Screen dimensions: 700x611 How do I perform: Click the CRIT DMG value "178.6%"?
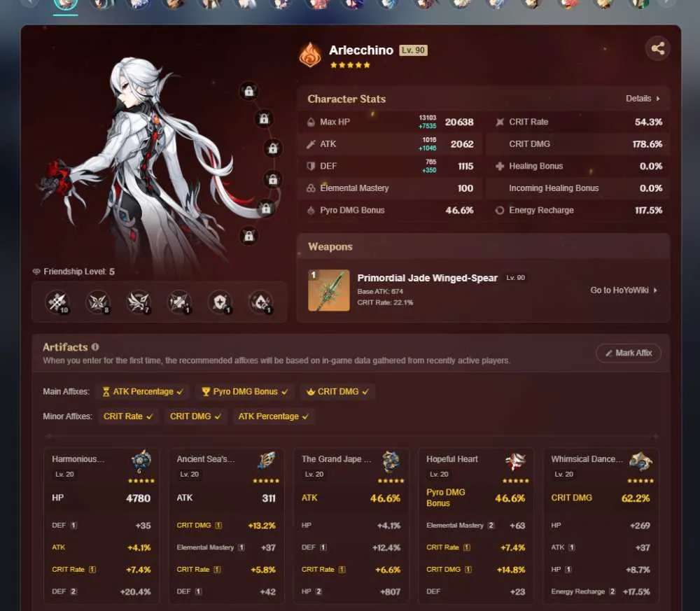pyautogui.click(x=647, y=143)
